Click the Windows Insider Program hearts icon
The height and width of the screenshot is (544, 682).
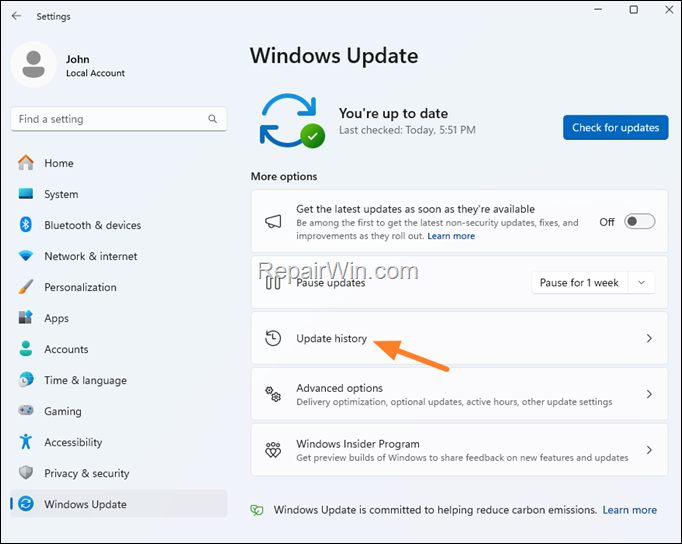[x=273, y=450]
